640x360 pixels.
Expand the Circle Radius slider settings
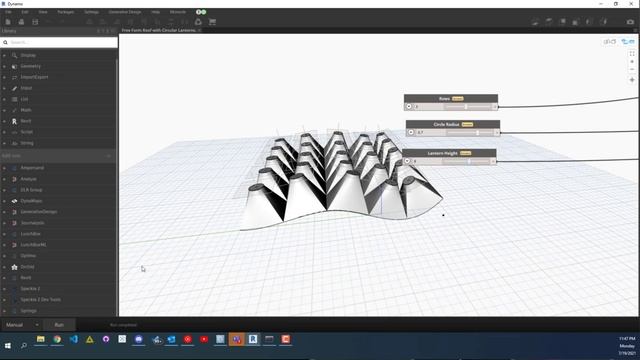(411, 132)
